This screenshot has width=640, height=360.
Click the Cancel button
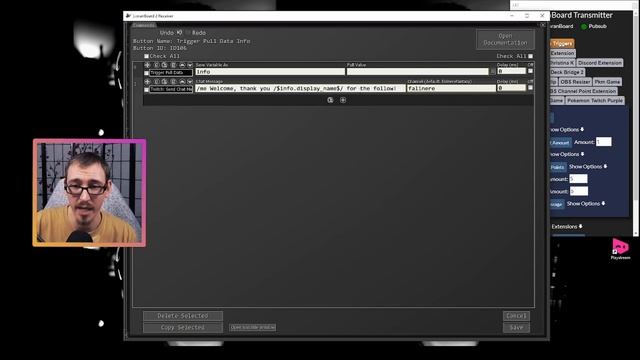click(x=516, y=316)
